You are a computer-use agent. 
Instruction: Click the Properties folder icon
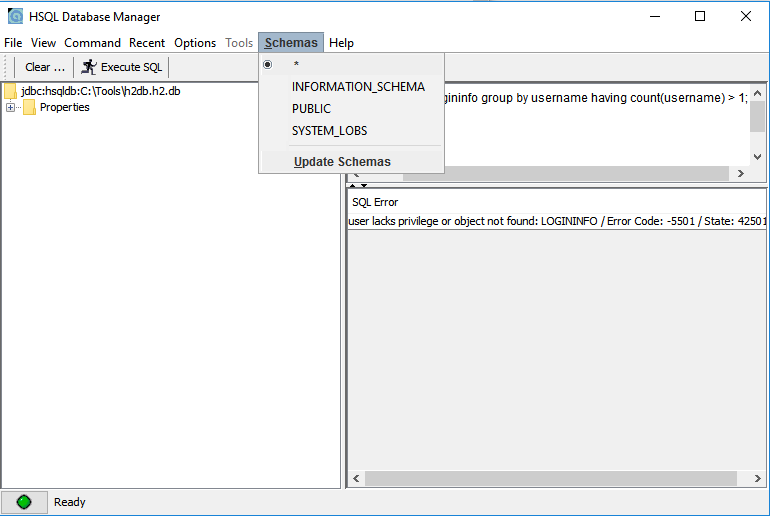[29, 107]
